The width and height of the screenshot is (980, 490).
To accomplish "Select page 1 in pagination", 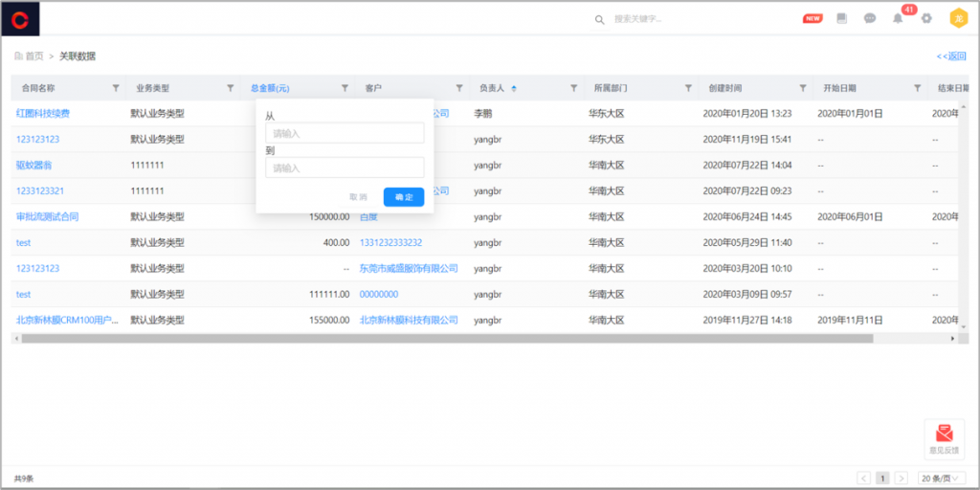I will click(x=882, y=478).
